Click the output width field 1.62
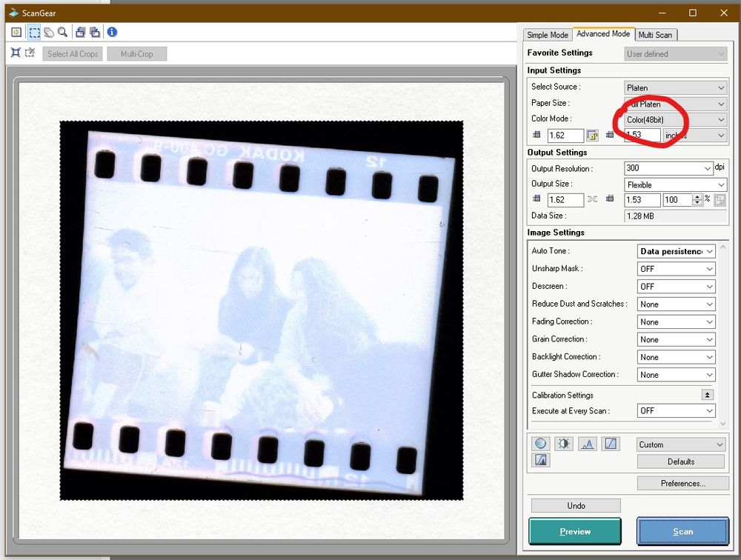Viewport: 741px width, 560px height. click(x=565, y=200)
